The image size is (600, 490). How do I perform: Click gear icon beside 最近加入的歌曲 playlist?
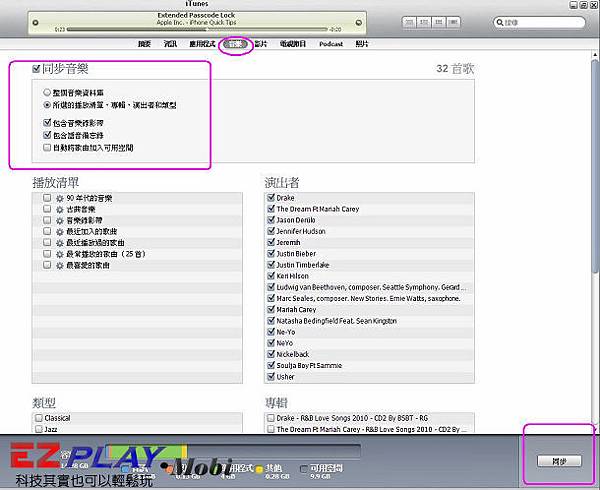60,232
